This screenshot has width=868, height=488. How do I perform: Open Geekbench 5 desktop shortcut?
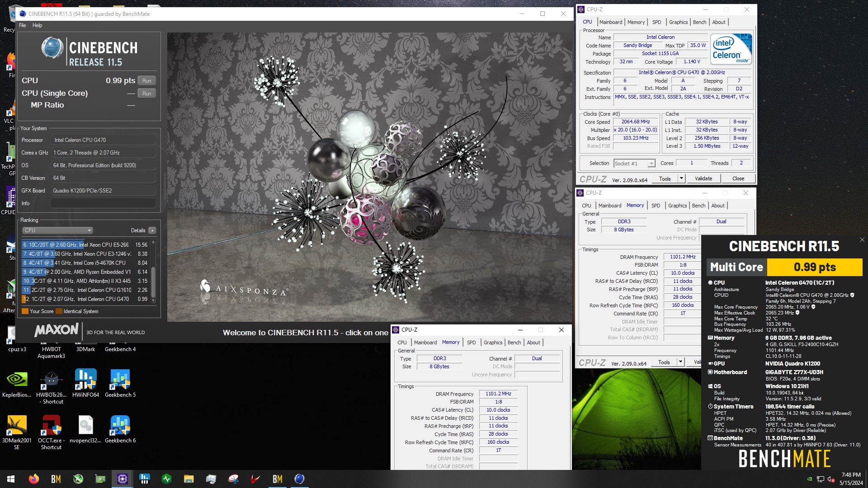(120, 384)
